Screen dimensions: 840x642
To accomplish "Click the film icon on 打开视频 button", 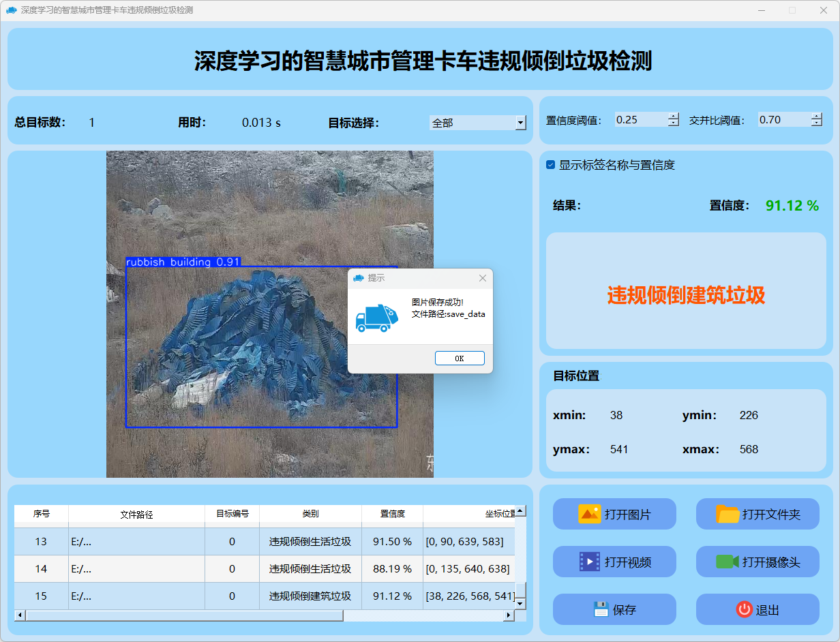I will (589, 562).
